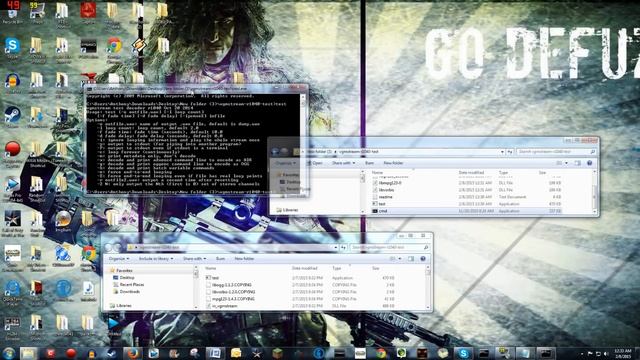Select Libraries in Include-in-library window's navigation pane

click(124, 305)
